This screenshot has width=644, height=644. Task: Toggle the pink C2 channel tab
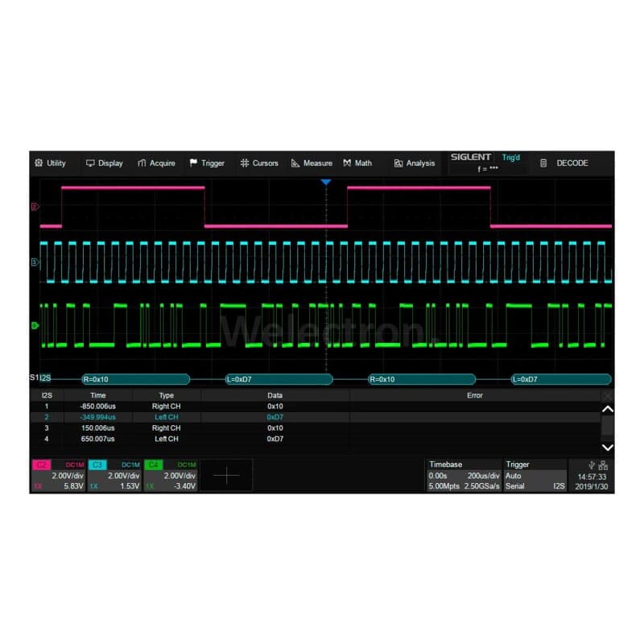pyautogui.click(x=42, y=464)
